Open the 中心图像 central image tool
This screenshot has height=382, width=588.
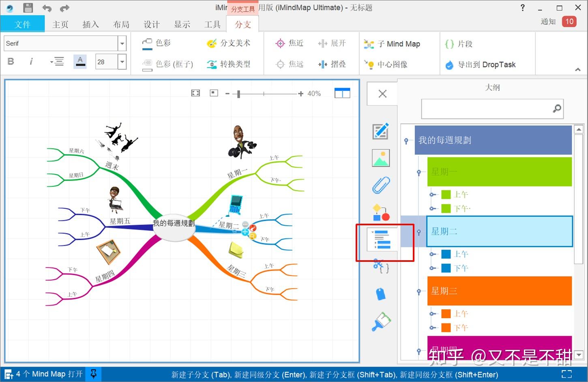(x=386, y=64)
